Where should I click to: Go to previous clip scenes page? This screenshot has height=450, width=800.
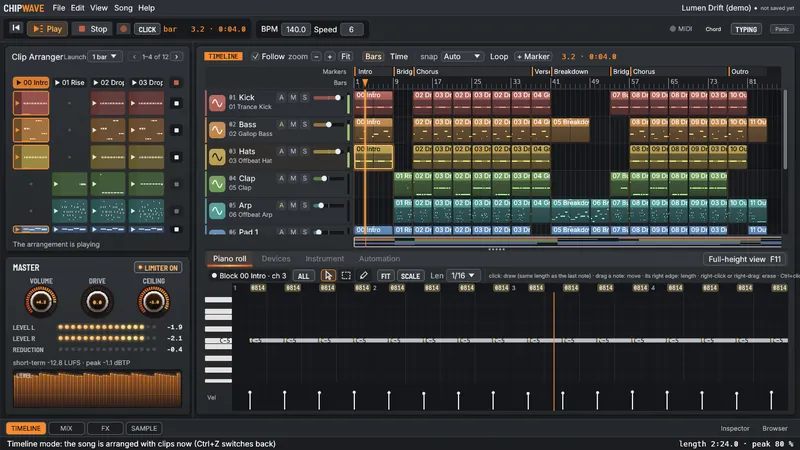pos(134,57)
